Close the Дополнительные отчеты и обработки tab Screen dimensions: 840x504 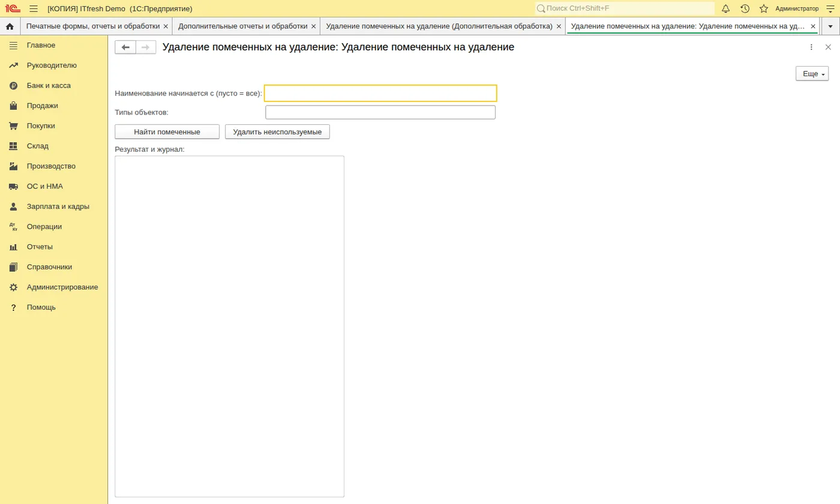[313, 26]
